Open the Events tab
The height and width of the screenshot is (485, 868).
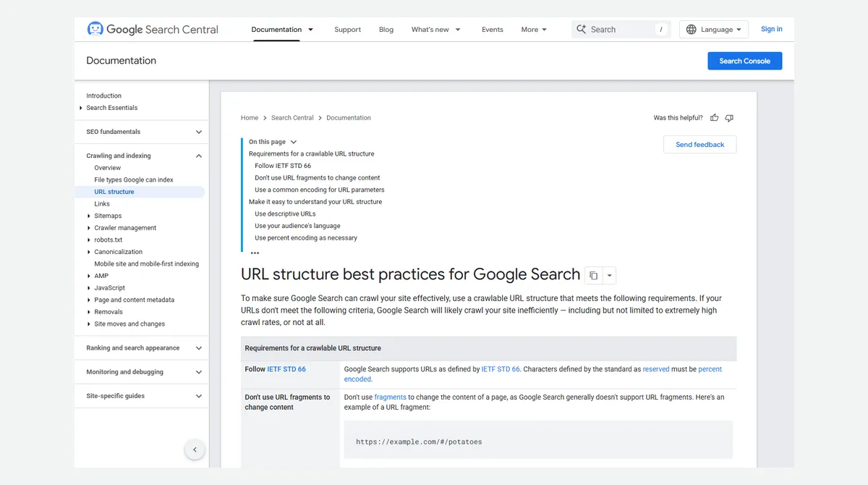click(493, 30)
